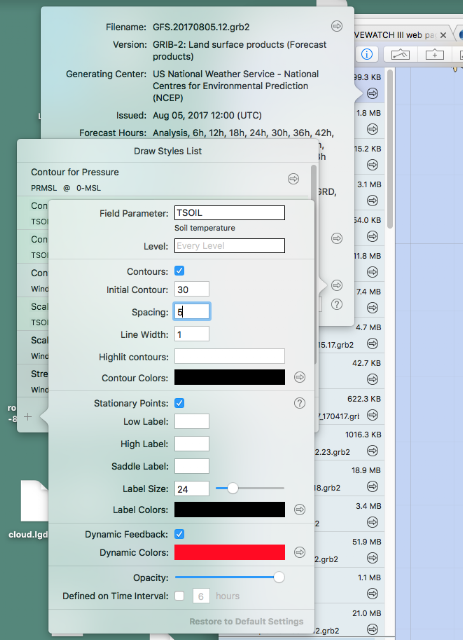Click the arrow icon for the 54.0 KB file
The width and height of the screenshot is (463, 640).
click(372, 236)
